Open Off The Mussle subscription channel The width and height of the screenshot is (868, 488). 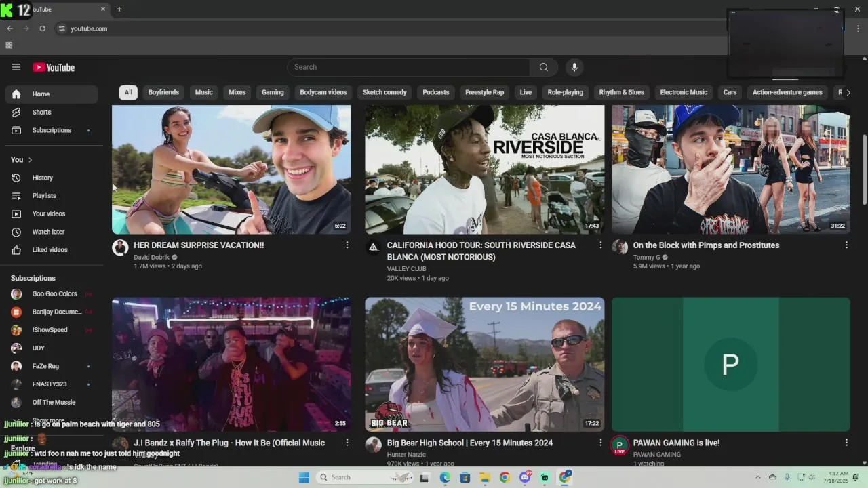tap(52, 403)
